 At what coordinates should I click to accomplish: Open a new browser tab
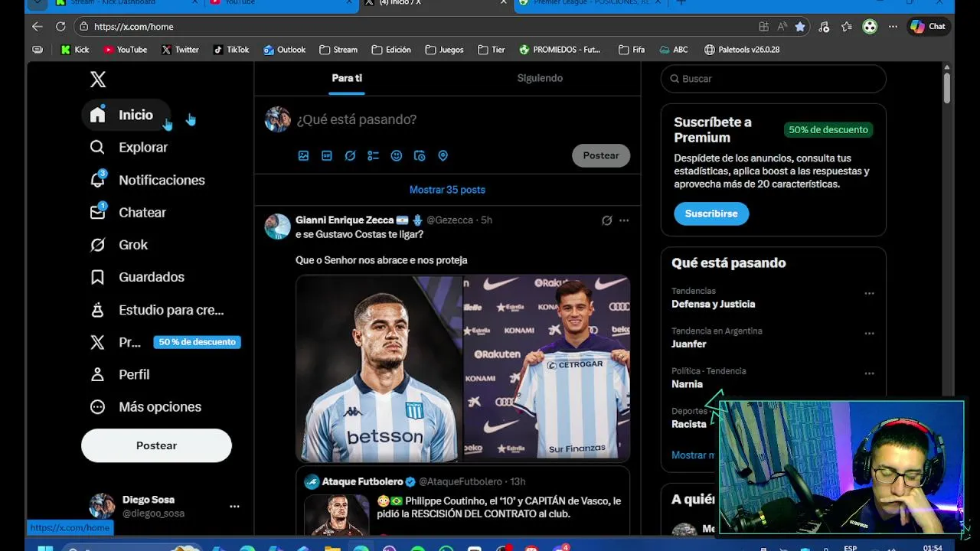point(681,3)
